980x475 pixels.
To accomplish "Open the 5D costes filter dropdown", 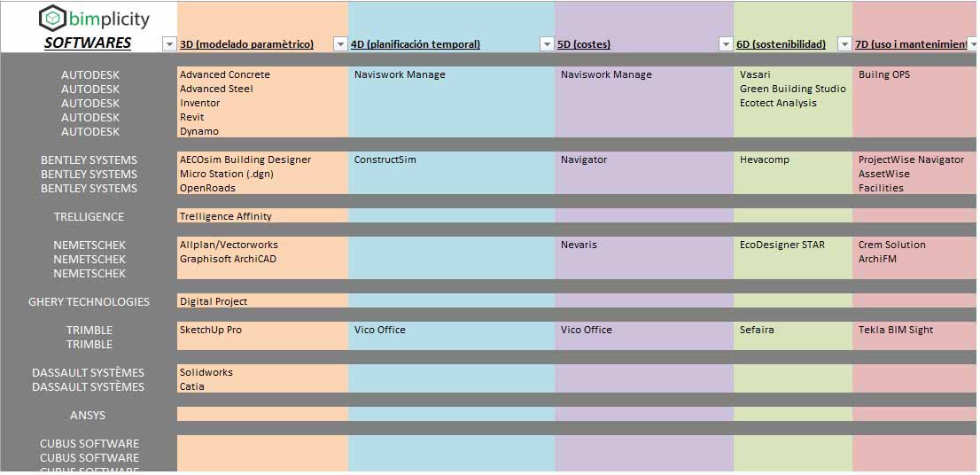I will coord(726,44).
